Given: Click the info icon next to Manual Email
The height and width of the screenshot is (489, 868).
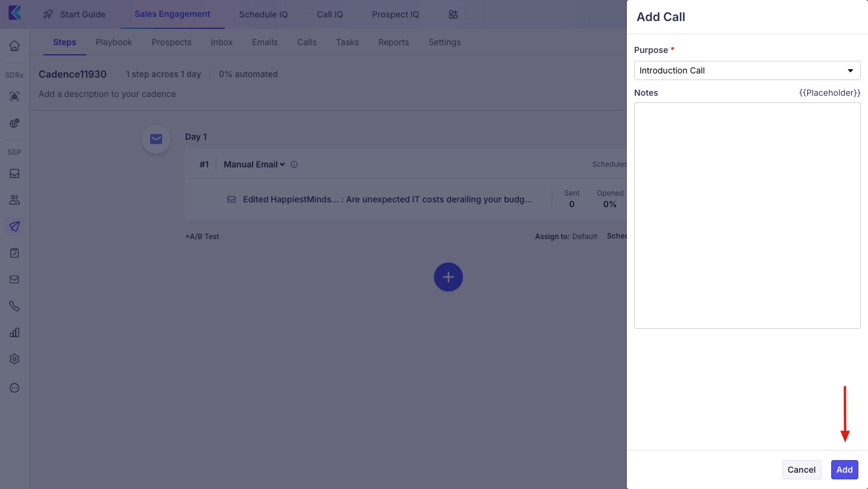Looking at the screenshot, I should coord(294,164).
